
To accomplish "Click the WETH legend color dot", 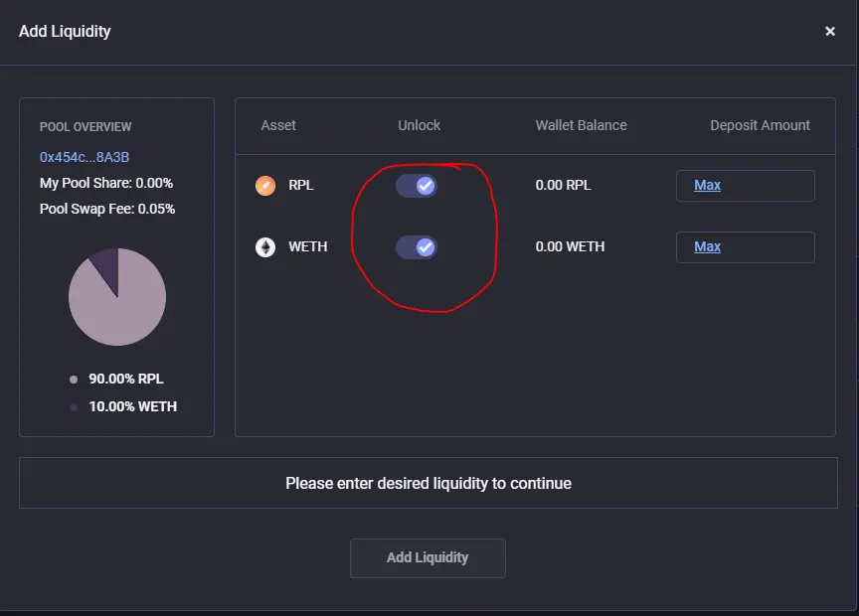I will pos(74,406).
